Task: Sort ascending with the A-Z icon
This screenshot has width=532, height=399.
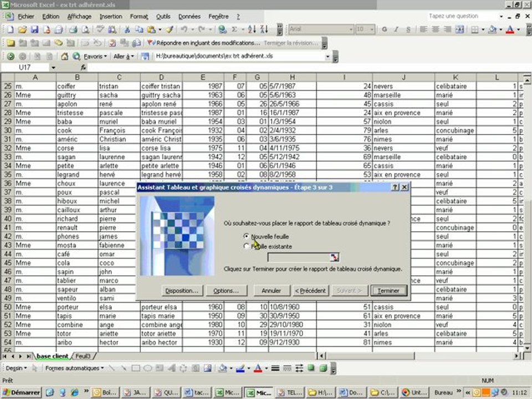Action: [252, 29]
